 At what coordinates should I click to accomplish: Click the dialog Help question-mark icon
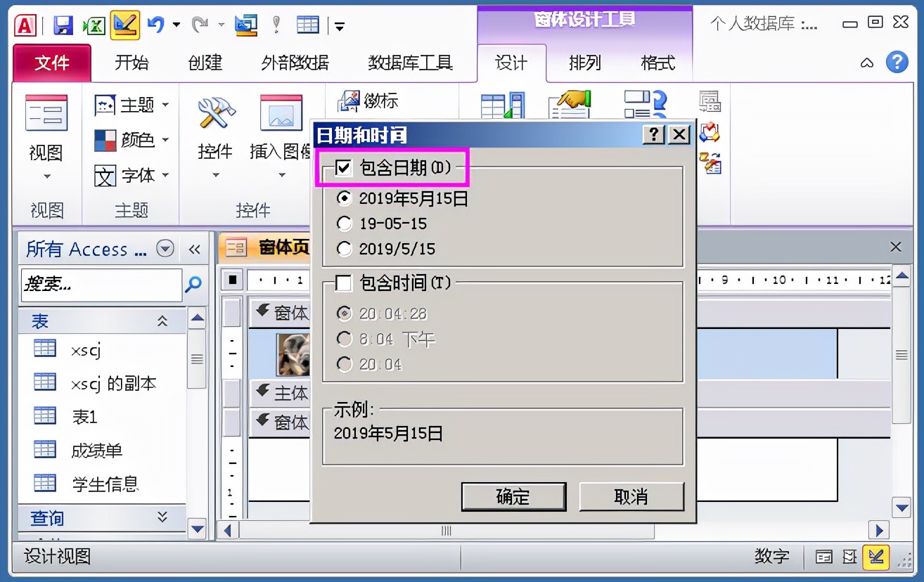(x=653, y=134)
